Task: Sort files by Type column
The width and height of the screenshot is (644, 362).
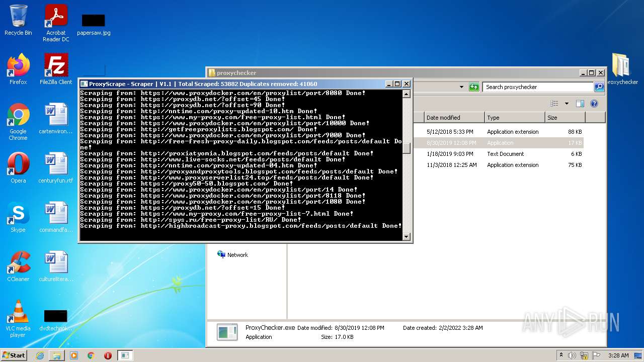Action: point(515,118)
